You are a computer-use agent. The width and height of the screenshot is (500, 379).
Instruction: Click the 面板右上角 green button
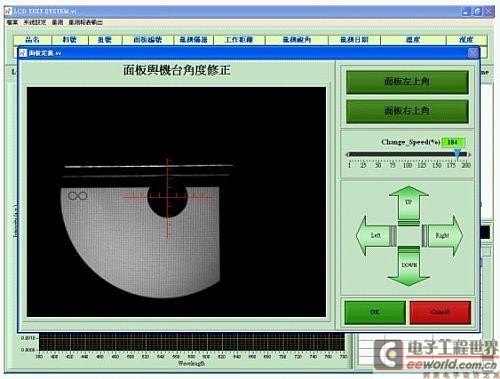[407, 111]
